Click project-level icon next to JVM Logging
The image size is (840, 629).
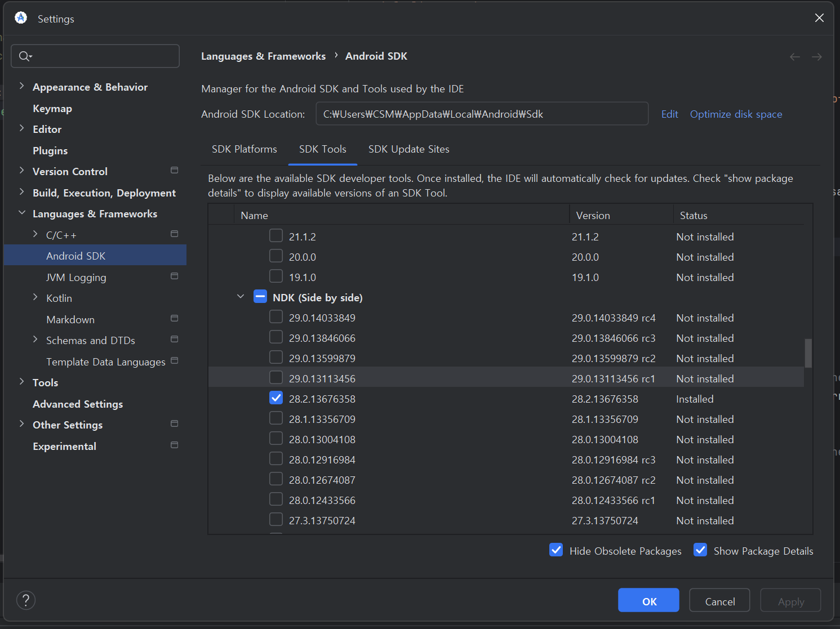175,276
